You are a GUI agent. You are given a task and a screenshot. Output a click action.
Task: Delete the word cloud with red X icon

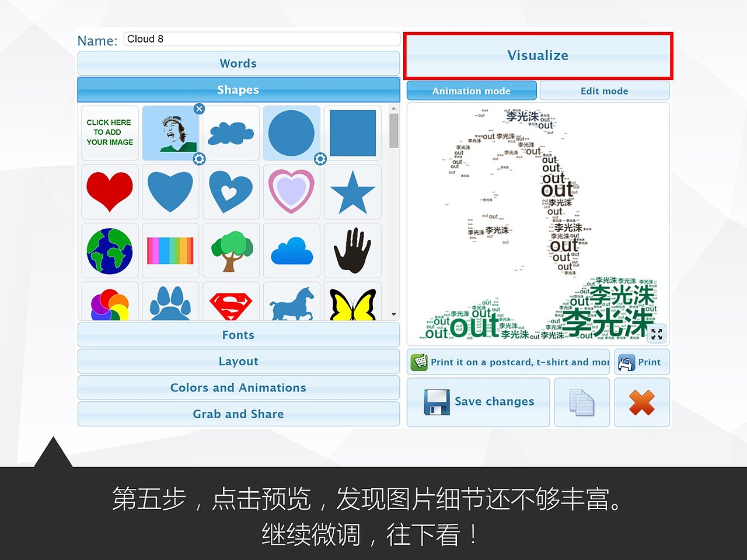coord(641,402)
